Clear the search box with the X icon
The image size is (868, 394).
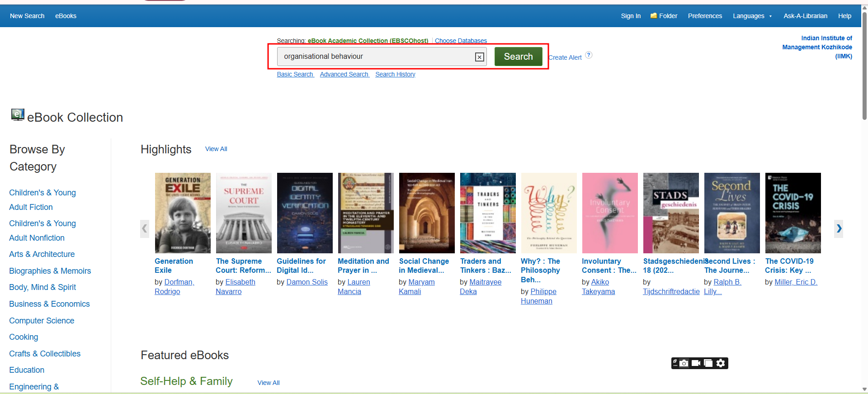pyautogui.click(x=479, y=57)
